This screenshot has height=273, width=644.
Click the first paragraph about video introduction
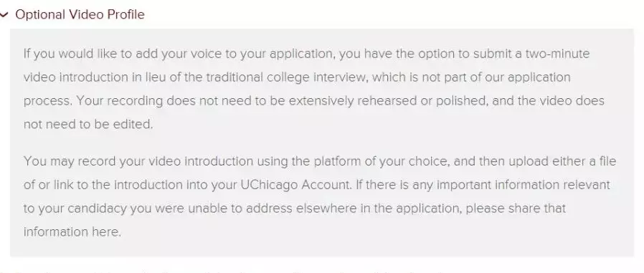pos(314,89)
